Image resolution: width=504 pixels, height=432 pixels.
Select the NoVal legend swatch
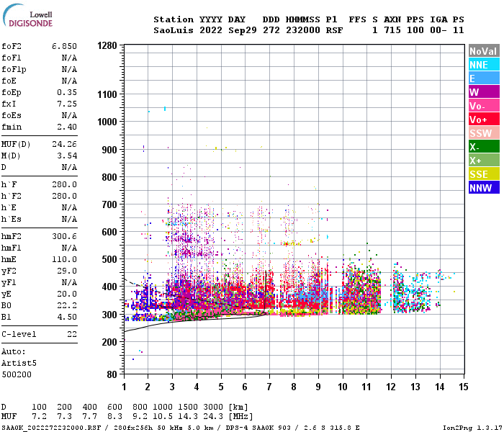pos(484,51)
